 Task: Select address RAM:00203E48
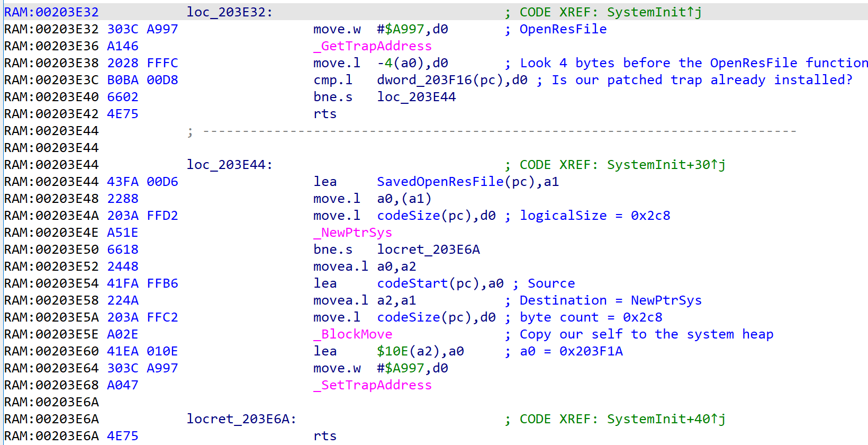point(51,199)
